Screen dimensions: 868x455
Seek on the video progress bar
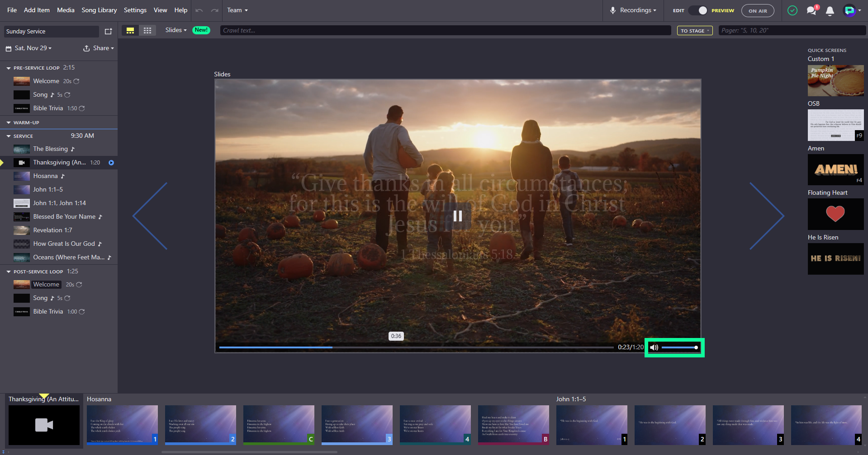click(x=416, y=347)
